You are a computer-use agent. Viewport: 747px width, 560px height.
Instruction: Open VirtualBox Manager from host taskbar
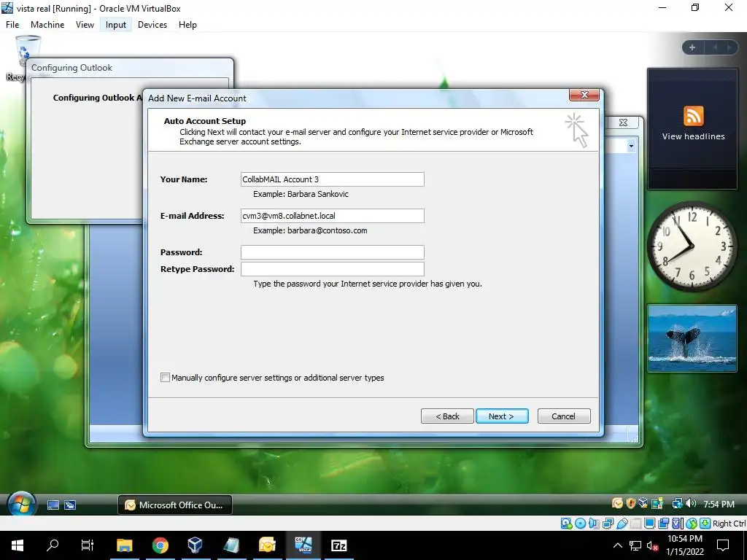pyautogui.click(x=196, y=545)
